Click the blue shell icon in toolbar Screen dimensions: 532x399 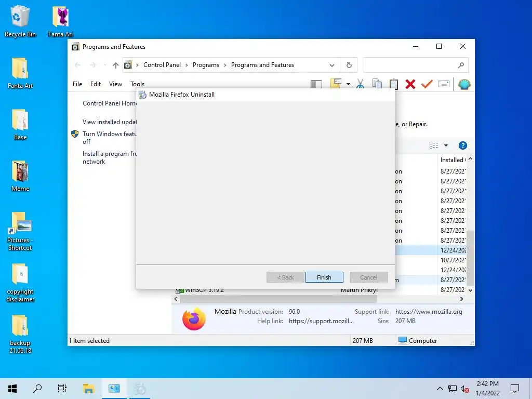pyautogui.click(x=464, y=84)
